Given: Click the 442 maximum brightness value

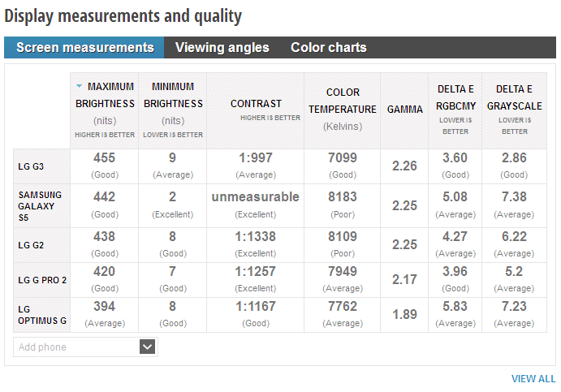Looking at the screenshot, I should 104,196.
